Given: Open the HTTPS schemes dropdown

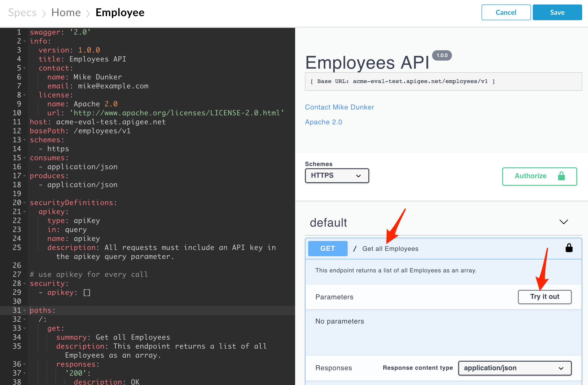Looking at the screenshot, I should pyautogui.click(x=337, y=175).
